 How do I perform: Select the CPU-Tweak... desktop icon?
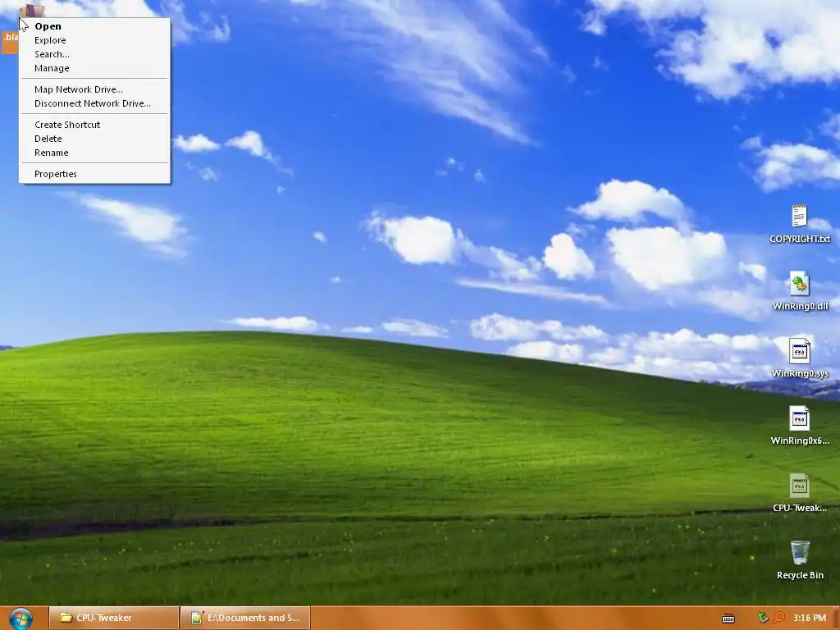[x=799, y=493]
